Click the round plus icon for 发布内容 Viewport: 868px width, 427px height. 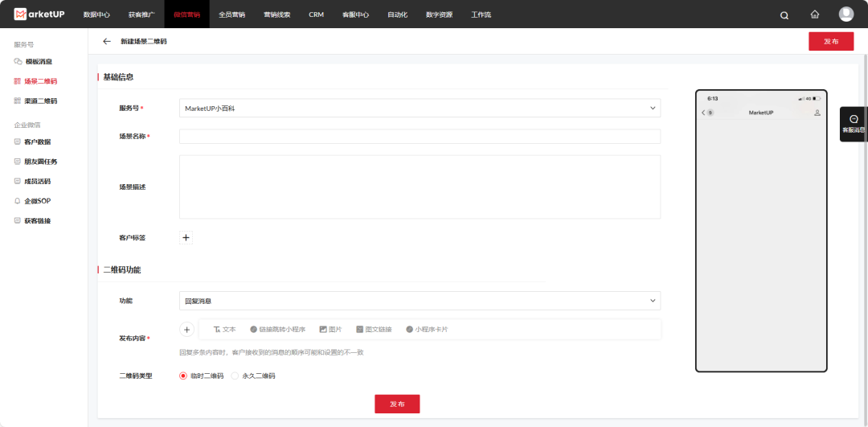click(x=186, y=329)
